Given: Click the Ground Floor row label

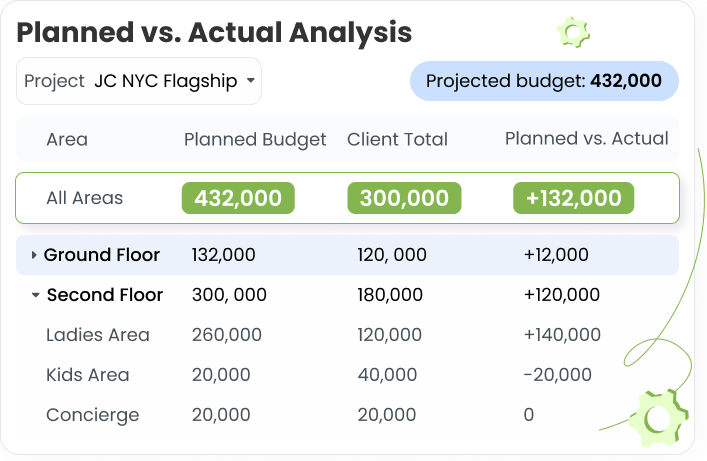Looking at the screenshot, I should (x=102, y=255).
